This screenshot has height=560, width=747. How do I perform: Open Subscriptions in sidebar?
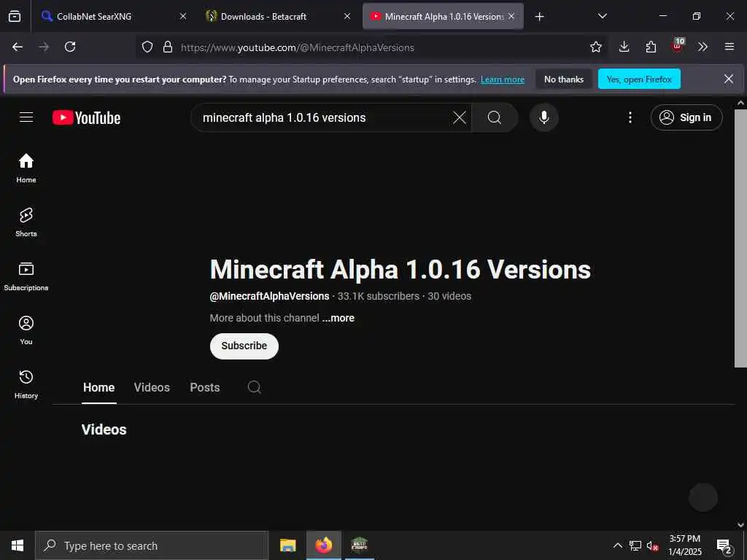point(26,276)
